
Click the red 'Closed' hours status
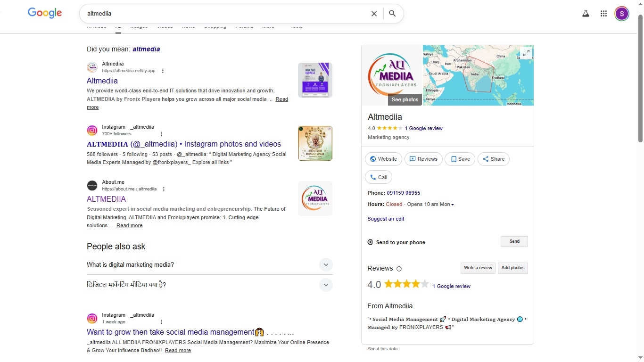point(394,205)
